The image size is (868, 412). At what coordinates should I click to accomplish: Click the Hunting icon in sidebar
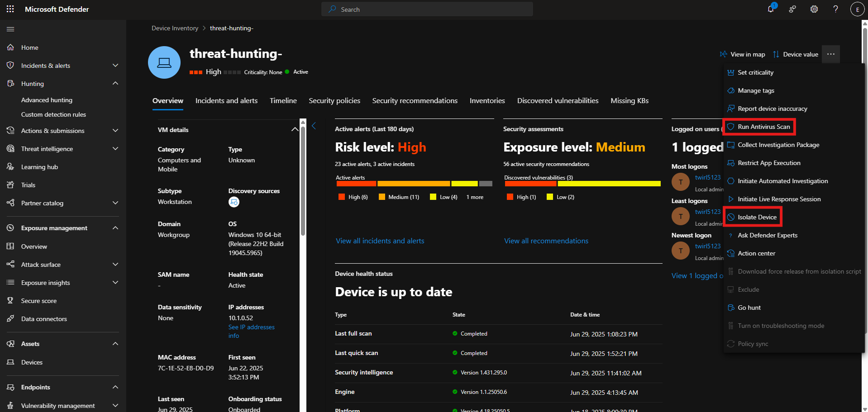point(10,83)
